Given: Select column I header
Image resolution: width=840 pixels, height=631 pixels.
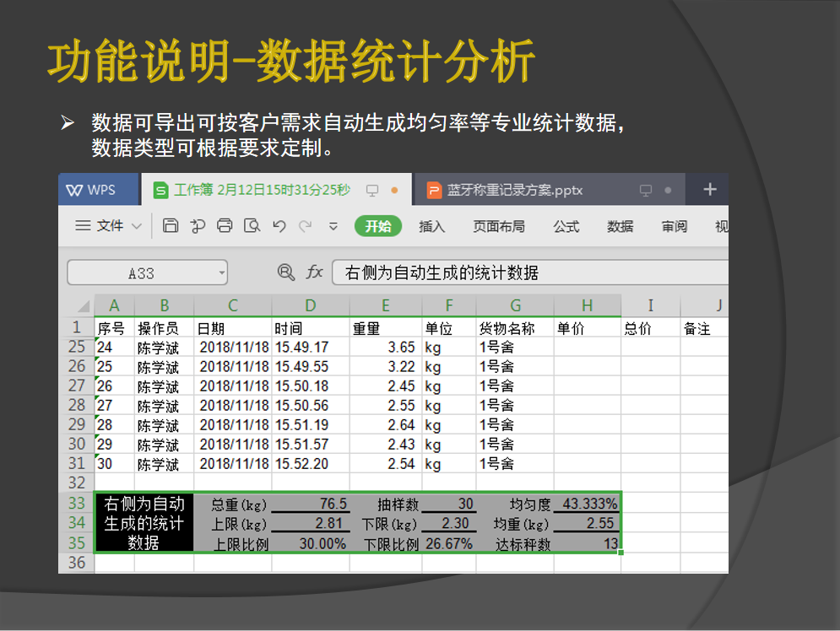Looking at the screenshot, I should [x=650, y=305].
